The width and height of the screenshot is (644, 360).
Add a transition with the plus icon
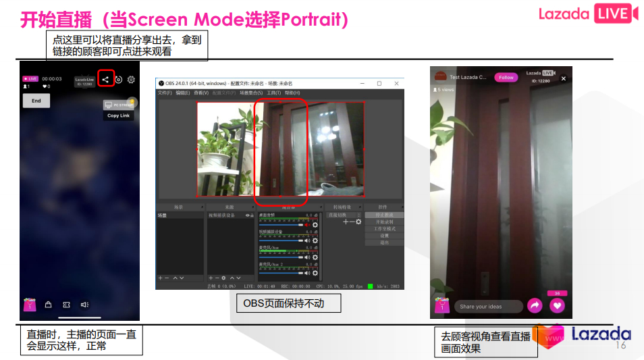pos(346,222)
